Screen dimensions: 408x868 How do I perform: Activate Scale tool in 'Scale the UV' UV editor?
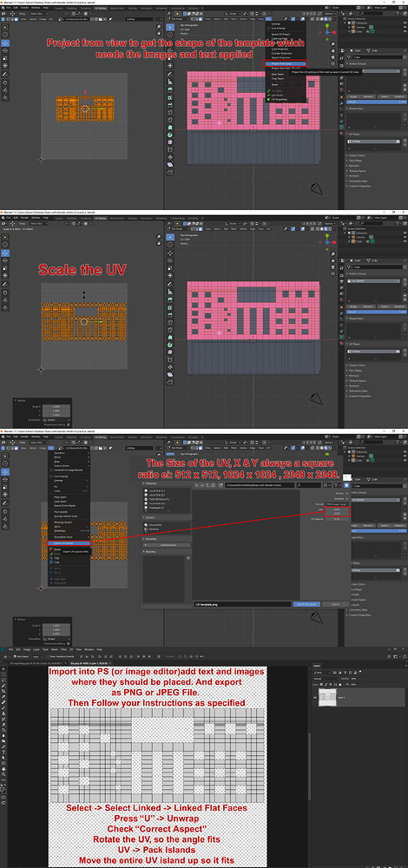5,268
